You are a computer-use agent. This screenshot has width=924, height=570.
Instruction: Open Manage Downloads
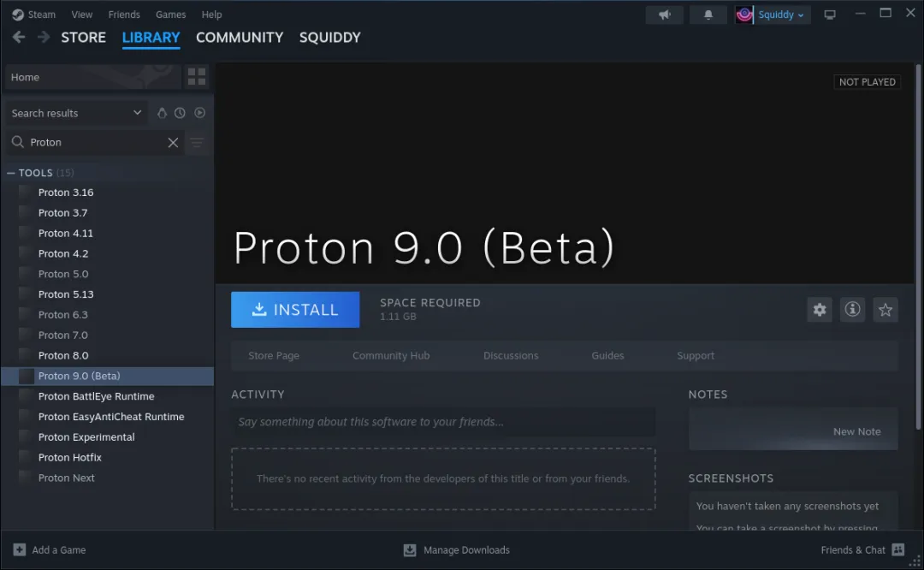click(466, 550)
